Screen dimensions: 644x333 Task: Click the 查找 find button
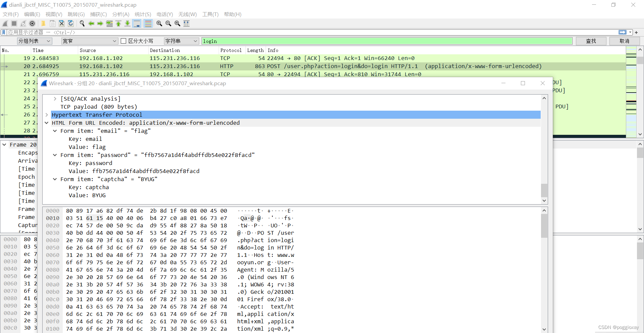(591, 41)
